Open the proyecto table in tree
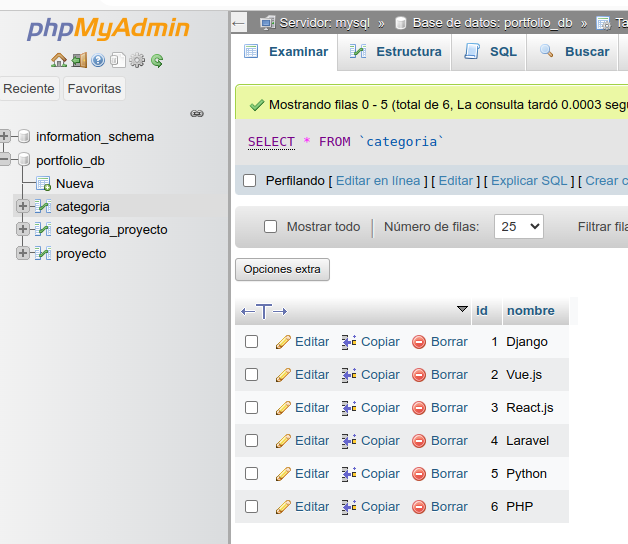Screen dimensions: 628x544 tap(81, 254)
